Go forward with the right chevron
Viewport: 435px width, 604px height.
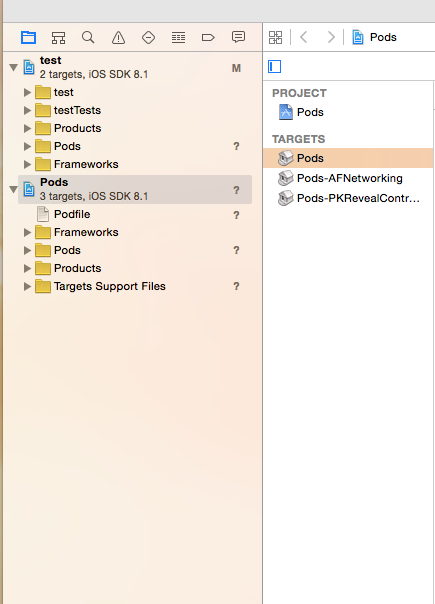[331, 37]
